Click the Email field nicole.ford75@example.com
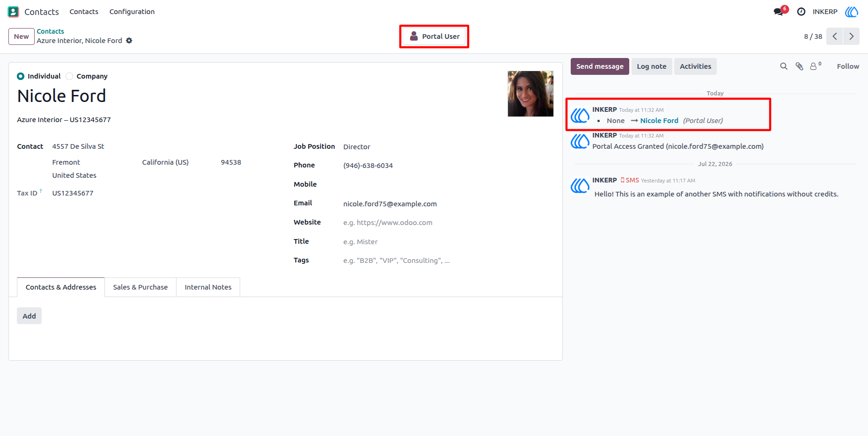Viewport: 868px width, 436px height. tap(448, 204)
